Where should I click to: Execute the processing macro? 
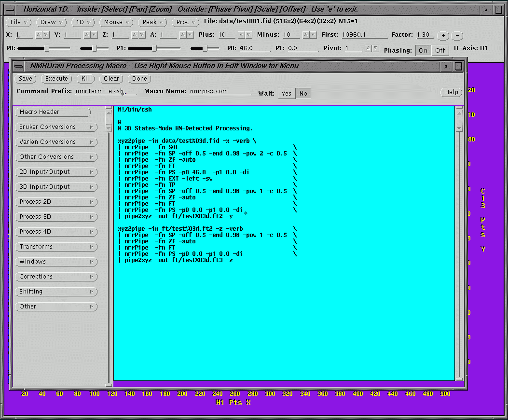coord(56,79)
